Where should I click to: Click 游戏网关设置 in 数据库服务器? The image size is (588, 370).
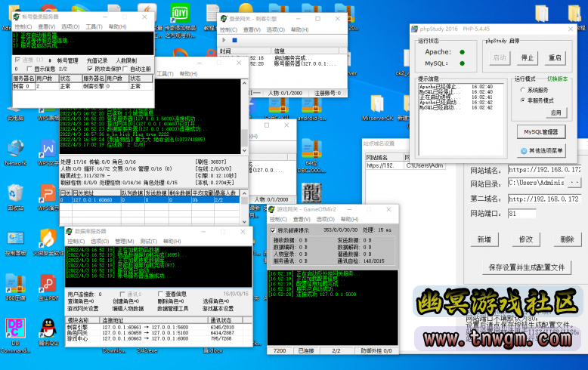coord(83,309)
